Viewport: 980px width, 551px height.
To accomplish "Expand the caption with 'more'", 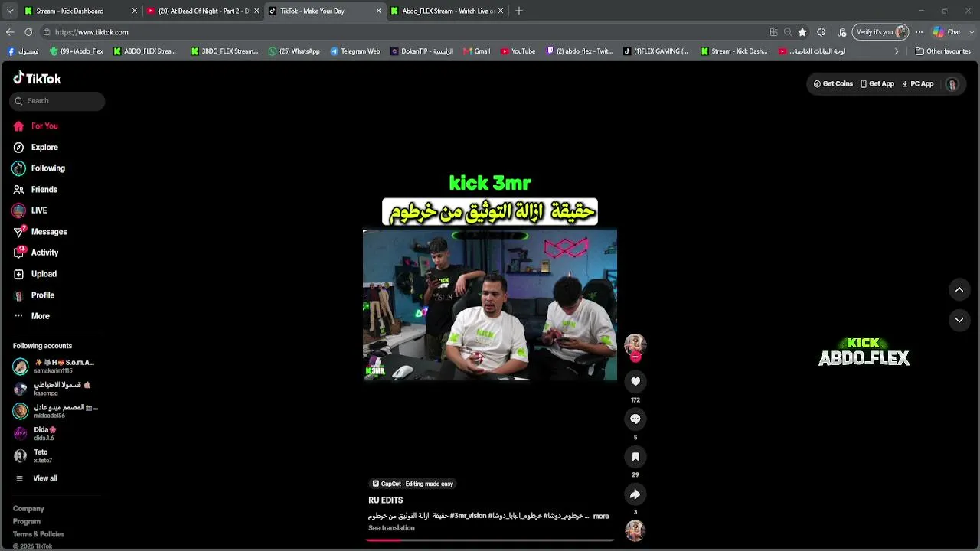I will [601, 517].
